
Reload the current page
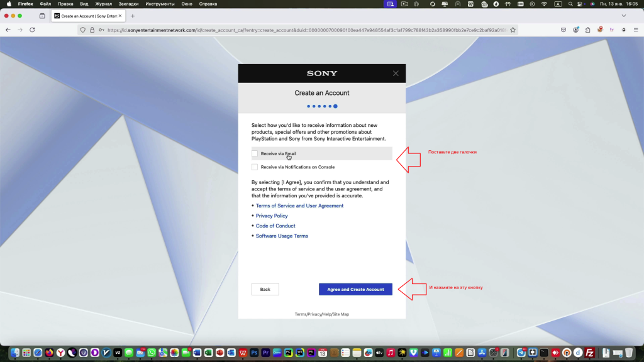coord(33,30)
